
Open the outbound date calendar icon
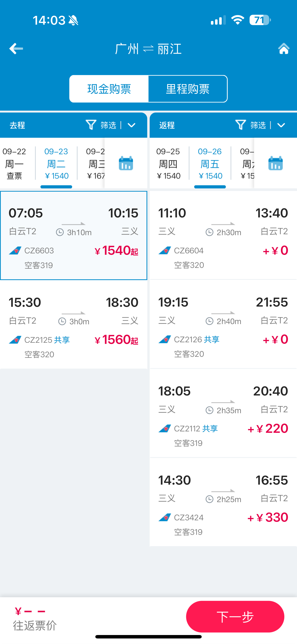(x=126, y=163)
